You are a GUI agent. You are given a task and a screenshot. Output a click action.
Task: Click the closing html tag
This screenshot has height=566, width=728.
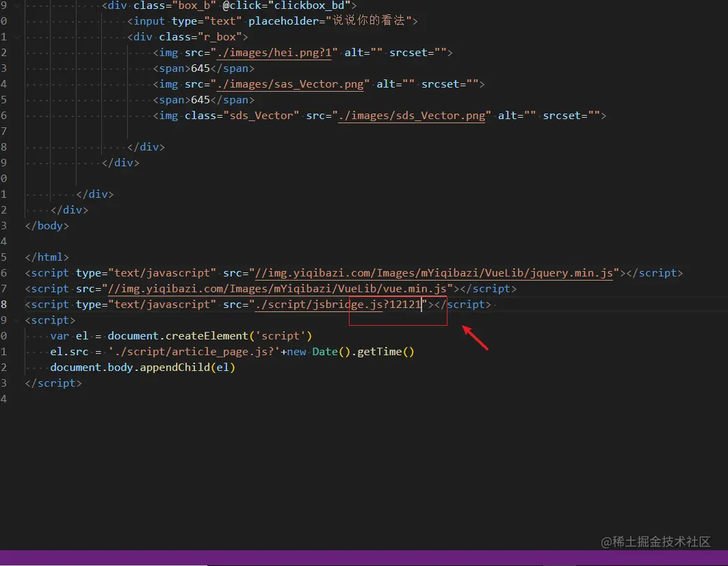[x=47, y=257]
